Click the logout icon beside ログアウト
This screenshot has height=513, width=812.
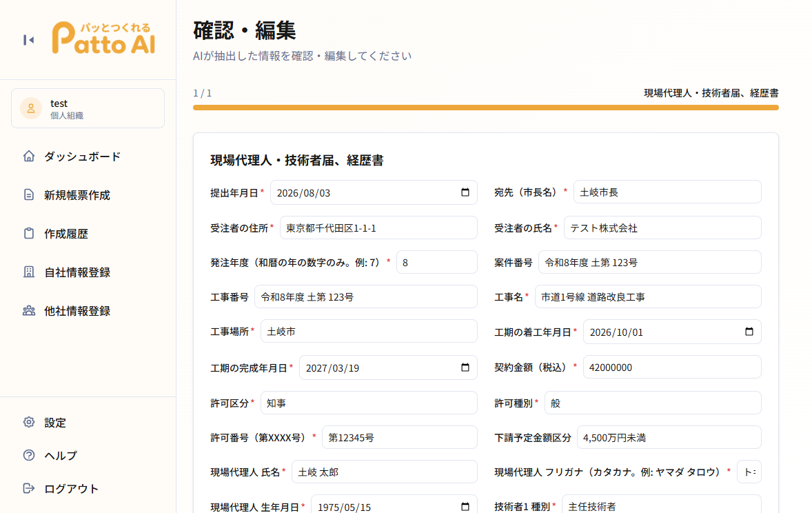(29, 488)
